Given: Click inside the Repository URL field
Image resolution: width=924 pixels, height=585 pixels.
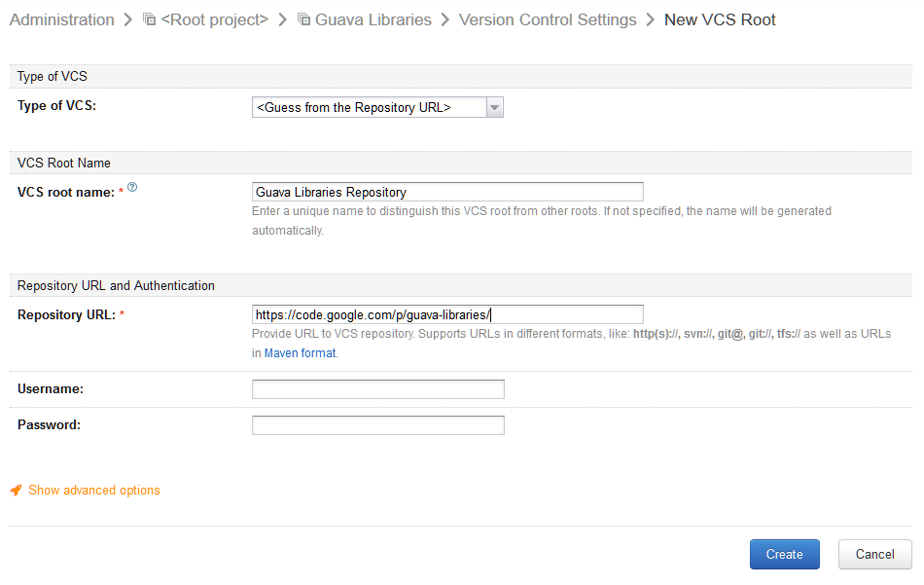Looking at the screenshot, I should [447, 314].
